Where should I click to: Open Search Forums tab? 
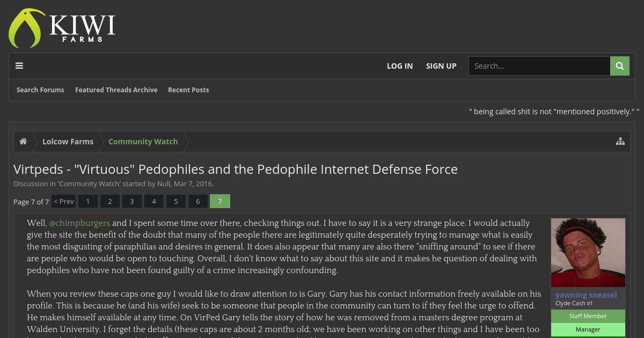(x=40, y=90)
